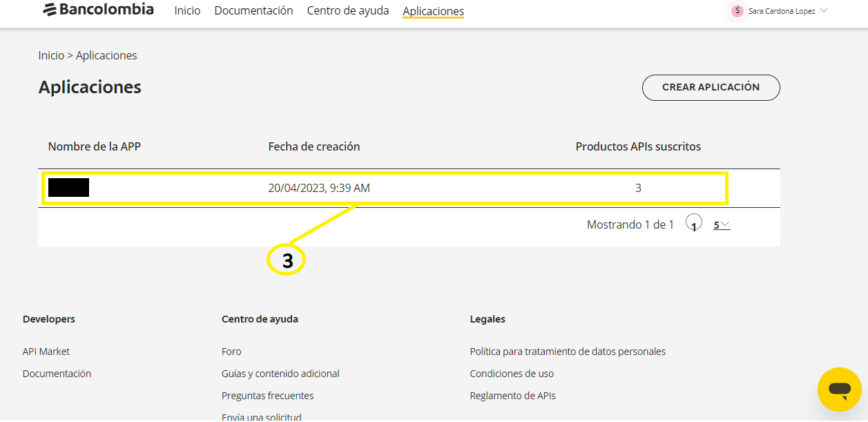Open the results-per-page '5' dropdown
Screen dimensions: 868x422
pyautogui.click(x=720, y=224)
